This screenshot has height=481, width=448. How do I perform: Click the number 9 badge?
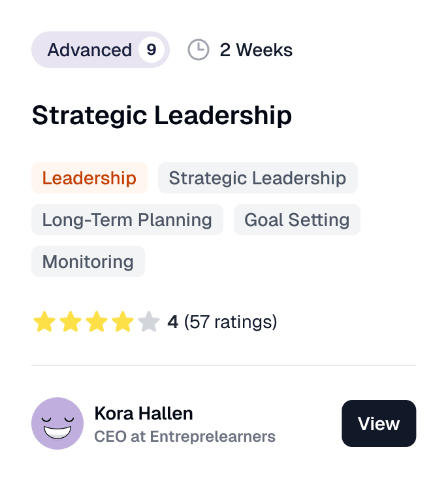point(151,50)
